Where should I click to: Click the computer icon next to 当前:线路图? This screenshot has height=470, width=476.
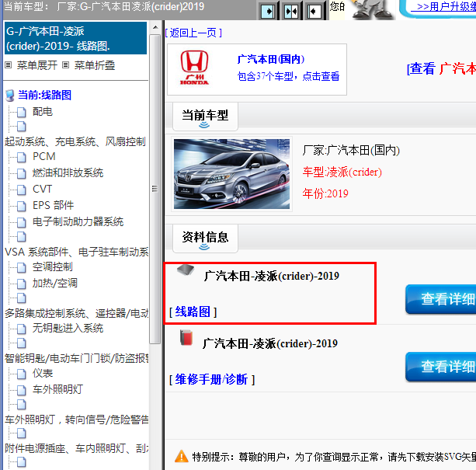click(x=10, y=96)
